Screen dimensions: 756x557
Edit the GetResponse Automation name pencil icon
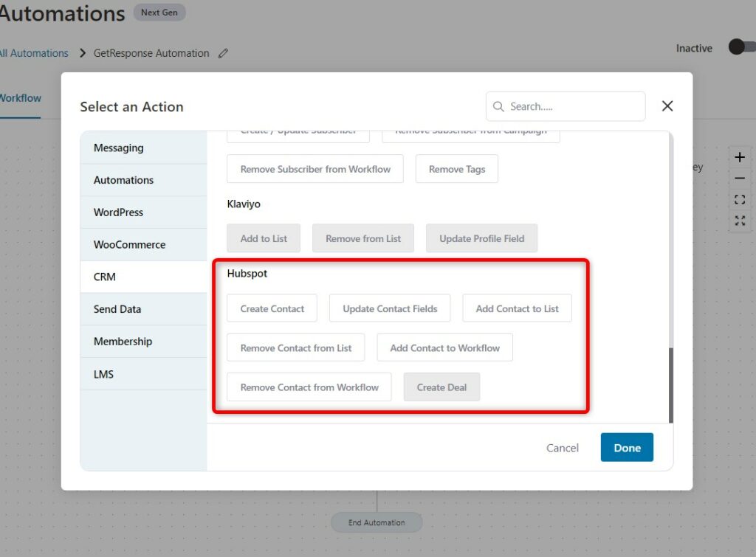pyautogui.click(x=223, y=53)
